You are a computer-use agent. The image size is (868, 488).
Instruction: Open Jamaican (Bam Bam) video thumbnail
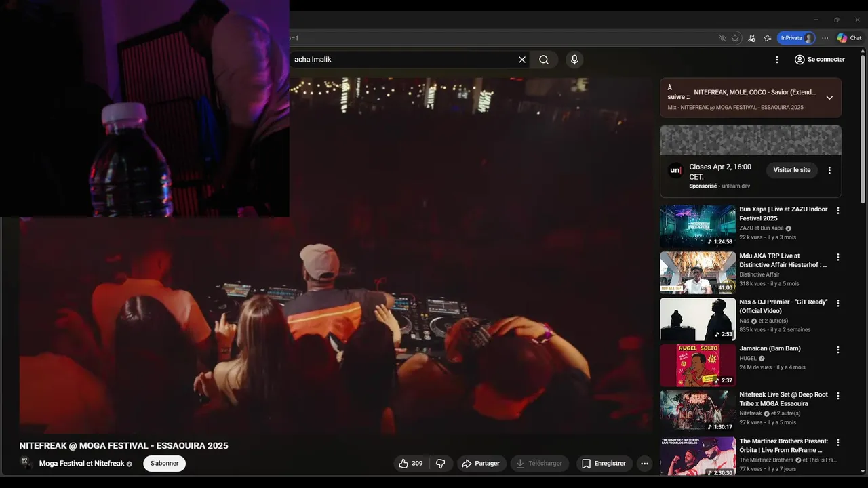[x=698, y=365]
